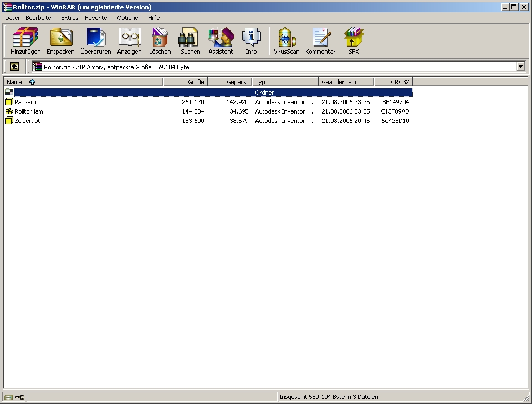Sort by Geändert am column

click(x=346, y=82)
